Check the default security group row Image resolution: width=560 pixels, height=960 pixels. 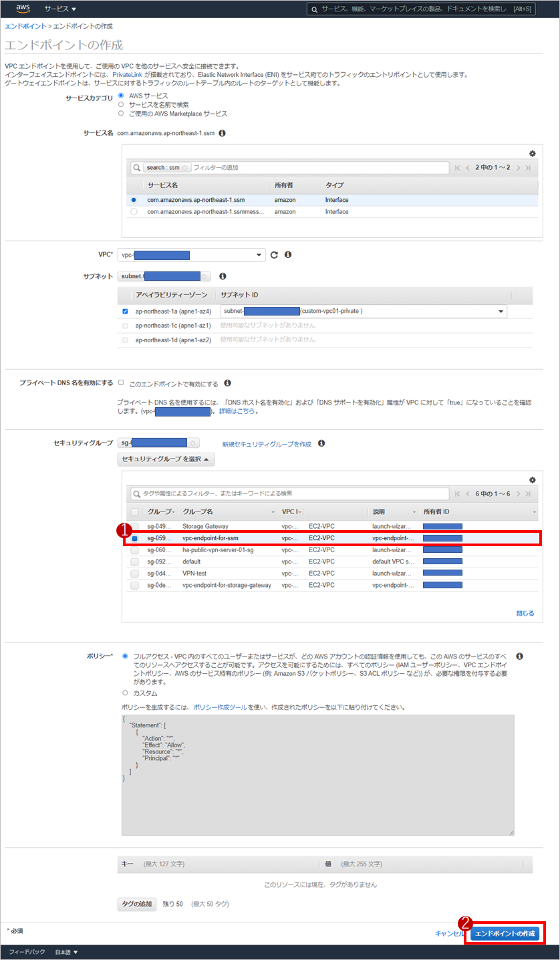tap(135, 562)
